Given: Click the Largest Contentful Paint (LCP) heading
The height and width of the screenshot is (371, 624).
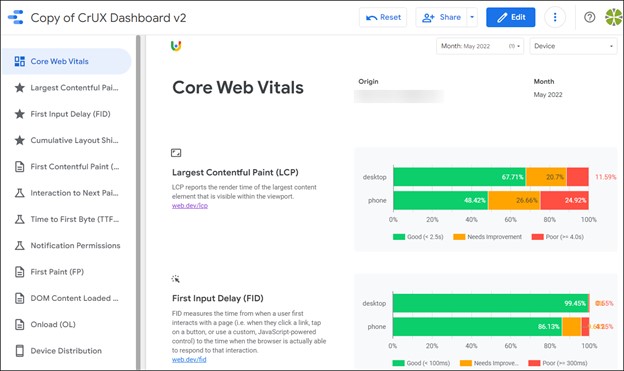Looking at the screenshot, I should pyautogui.click(x=235, y=172).
